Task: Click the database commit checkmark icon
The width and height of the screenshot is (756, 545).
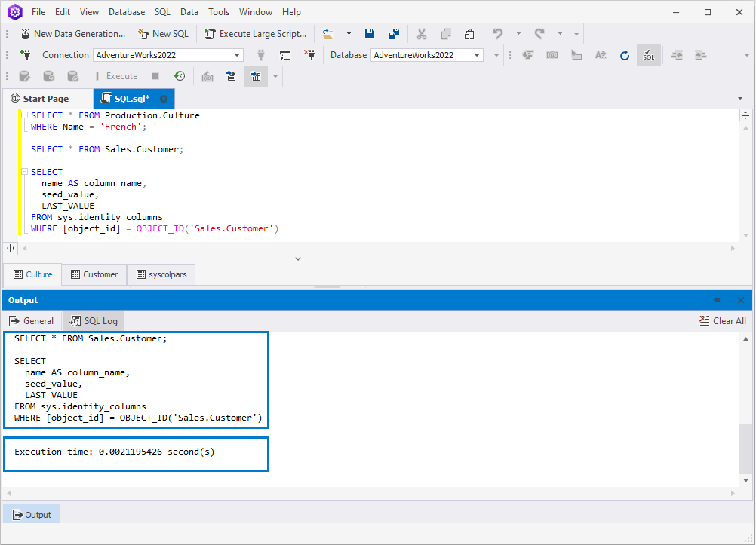Action: point(72,76)
